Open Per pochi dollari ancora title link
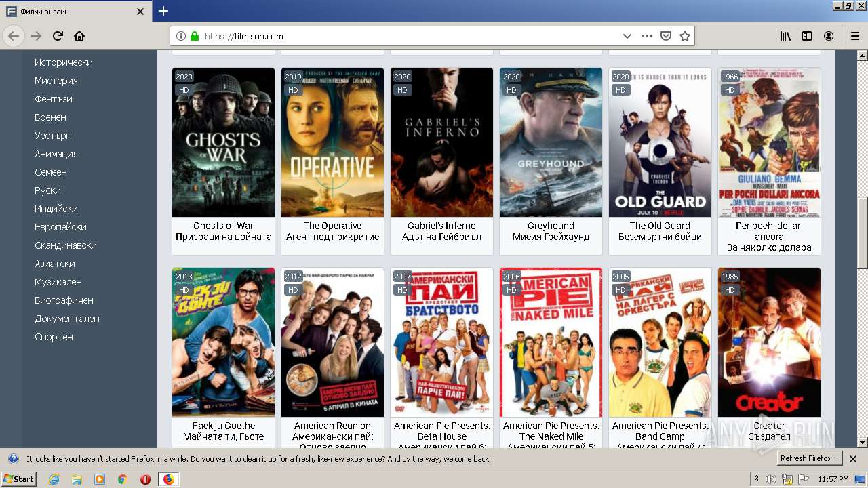 coord(769,231)
